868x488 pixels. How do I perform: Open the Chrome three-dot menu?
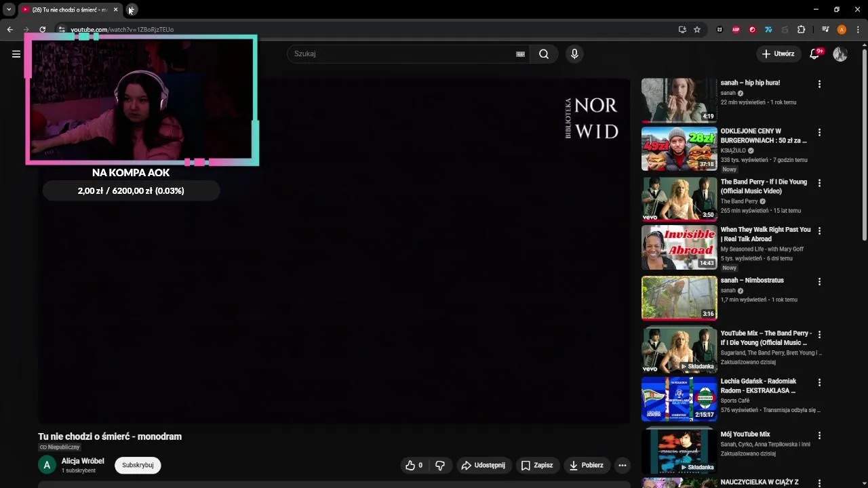pyautogui.click(x=858, y=30)
